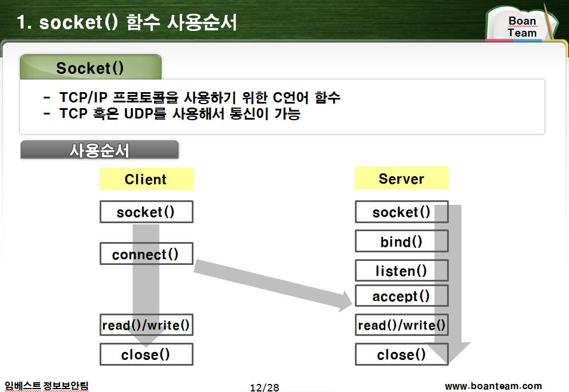Select the green Socket() header label
This screenshot has height=392, width=569.
90,67
